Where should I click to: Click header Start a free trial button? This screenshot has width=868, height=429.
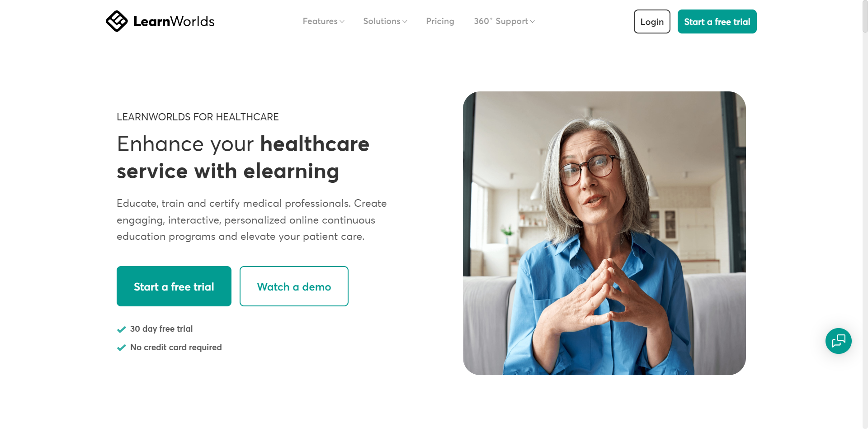point(717,22)
